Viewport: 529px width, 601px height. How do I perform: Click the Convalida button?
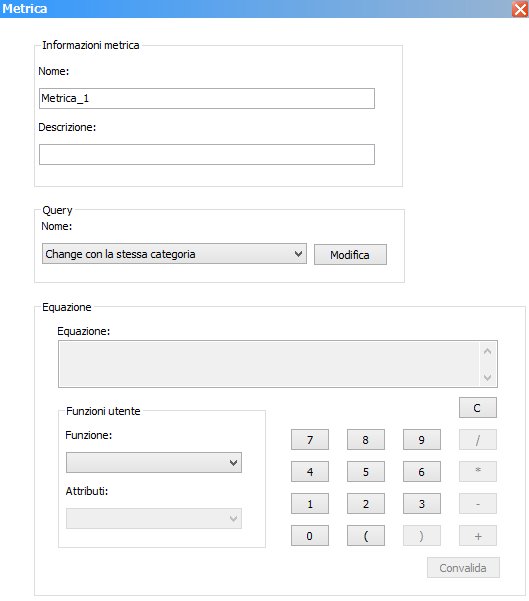pyautogui.click(x=463, y=568)
